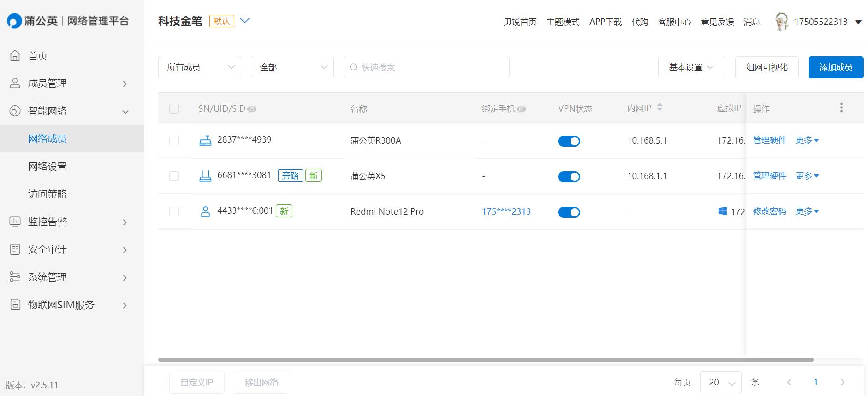Sort by 内网IP using sort arrows
This screenshot has height=396, width=868.
[x=660, y=107]
